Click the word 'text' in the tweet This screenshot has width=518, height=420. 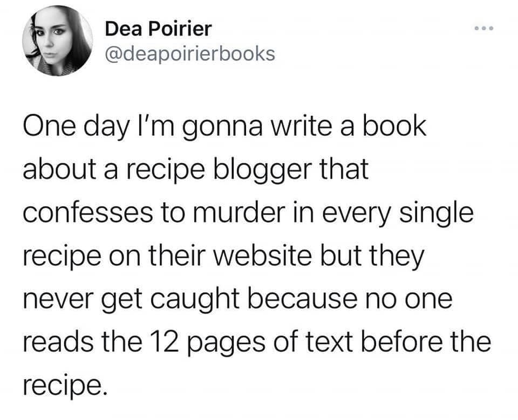(329, 342)
